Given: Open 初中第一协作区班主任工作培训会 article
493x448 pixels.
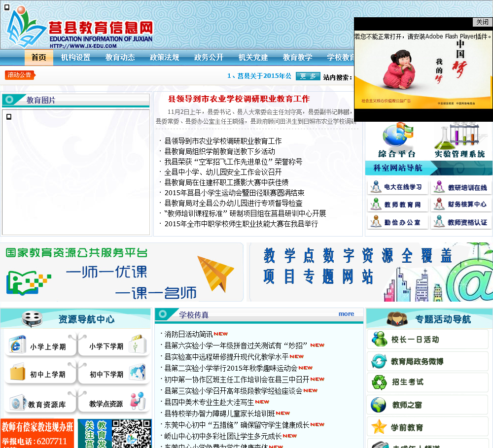Looking at the screenshot, I should 237,379.
